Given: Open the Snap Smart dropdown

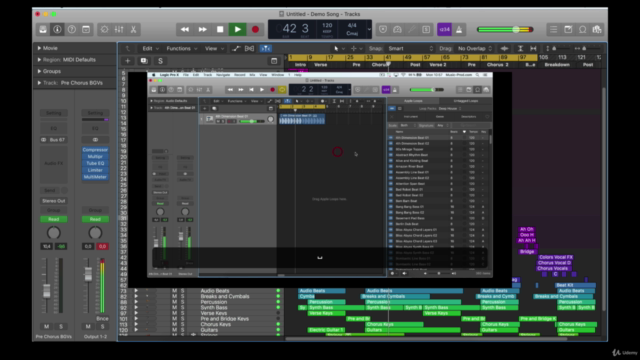Looking at the screenshot, I should (410, 48).
